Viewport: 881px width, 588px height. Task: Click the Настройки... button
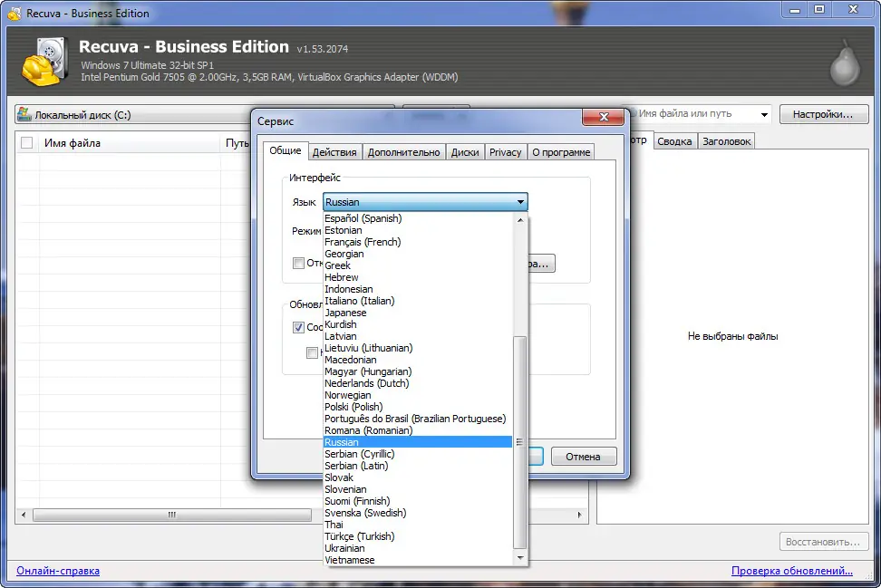tap(823, 114)
